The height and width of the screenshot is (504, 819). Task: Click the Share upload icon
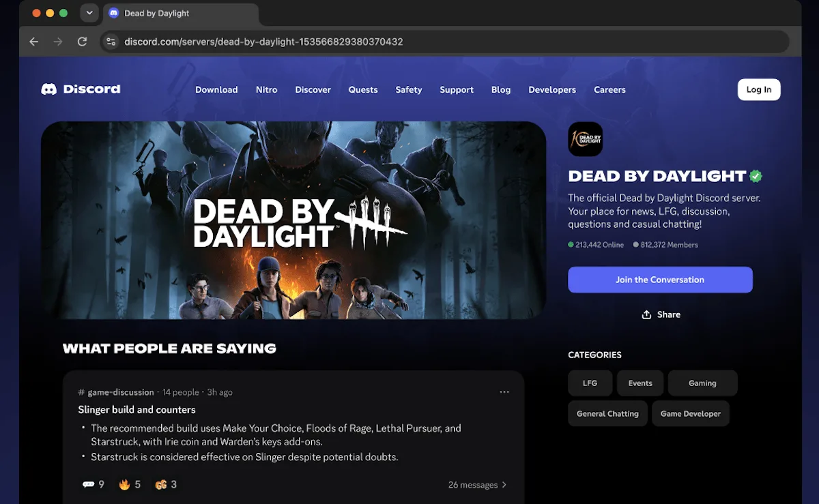pos(646,314)
